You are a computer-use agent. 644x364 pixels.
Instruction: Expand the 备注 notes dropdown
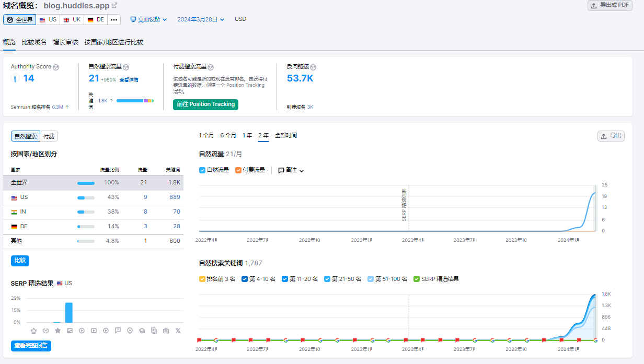coord(291,170)
